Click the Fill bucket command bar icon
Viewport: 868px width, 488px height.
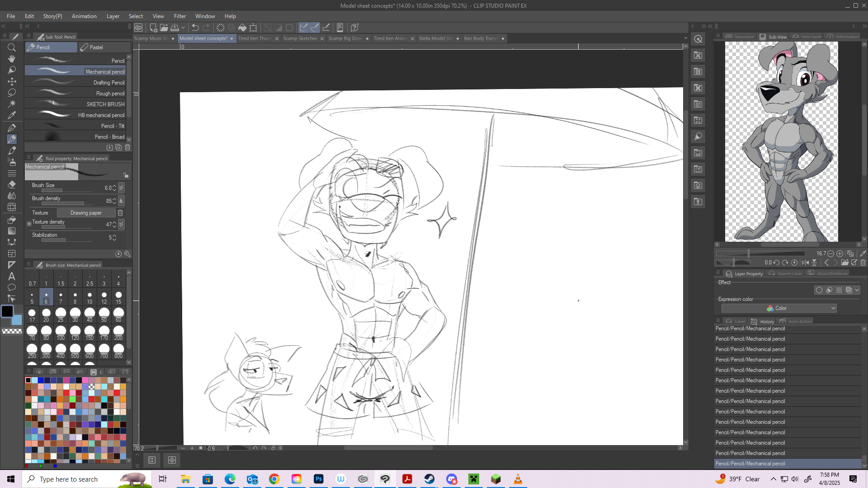coord(242,28)
